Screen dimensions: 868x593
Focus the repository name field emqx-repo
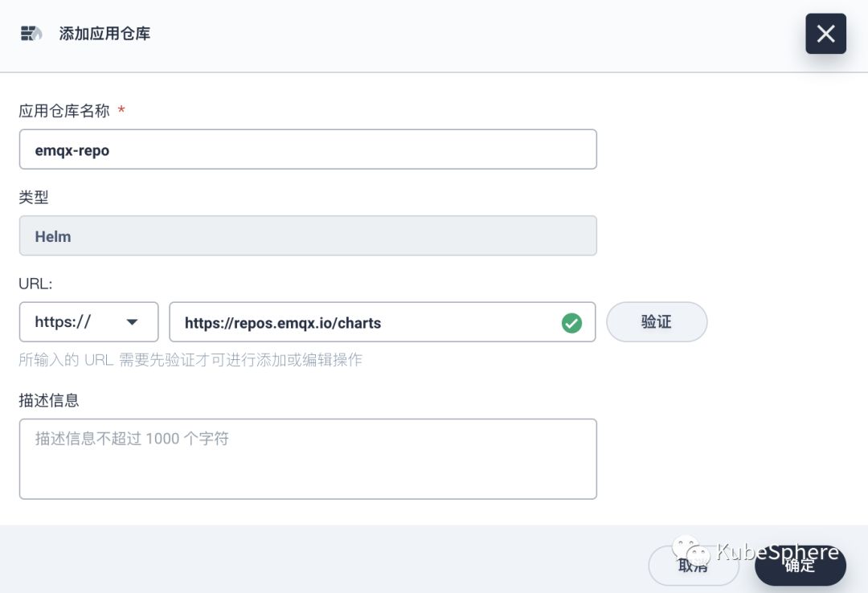(308, 149)
